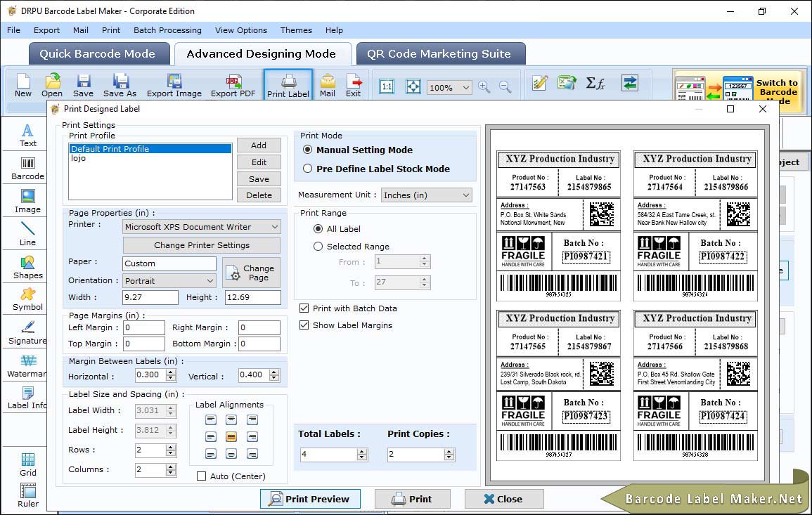Select the Image tool in sidebar
The width and height of the screenshot is (812, 515).
[27, 202]
